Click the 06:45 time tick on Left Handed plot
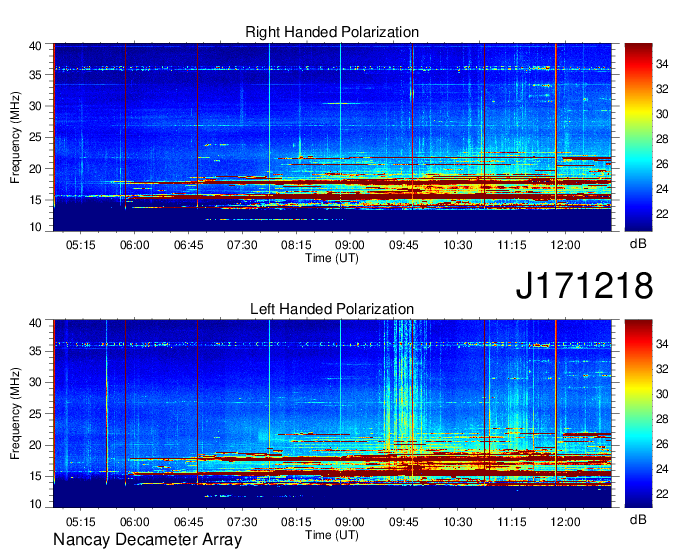Image resolution: width=680 pixels, height=552 pixels. (189, 521)
